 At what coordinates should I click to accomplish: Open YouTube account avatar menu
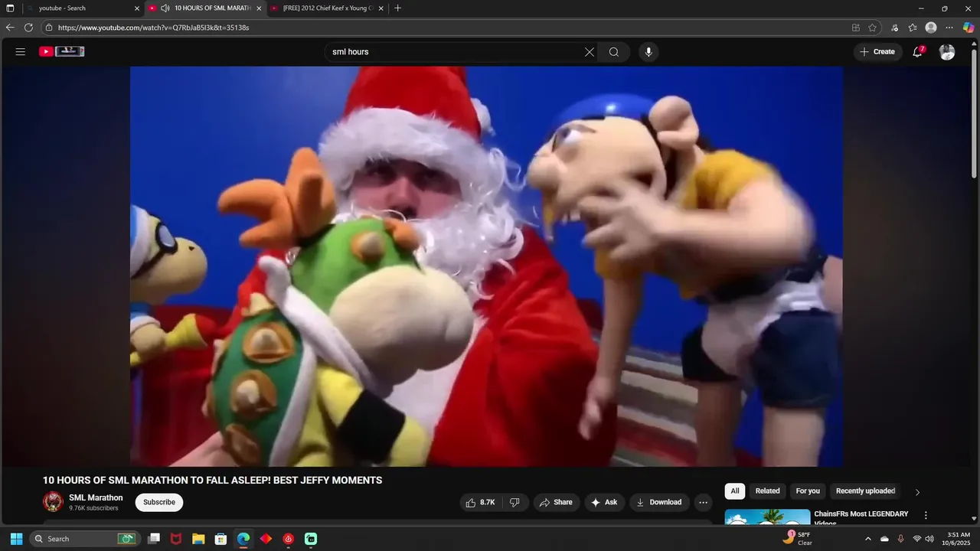tap(947, 52)
